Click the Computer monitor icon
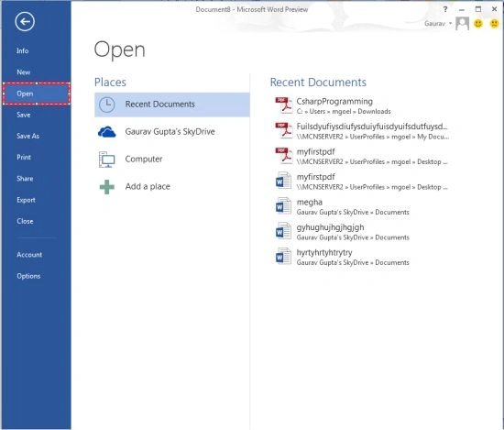Screen dimensions: 504x430 pos(106,160)
